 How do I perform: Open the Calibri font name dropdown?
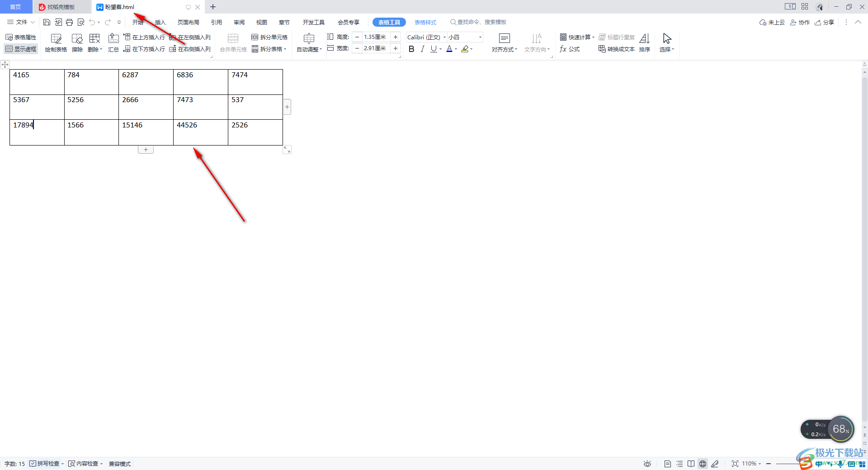(444, 37)
